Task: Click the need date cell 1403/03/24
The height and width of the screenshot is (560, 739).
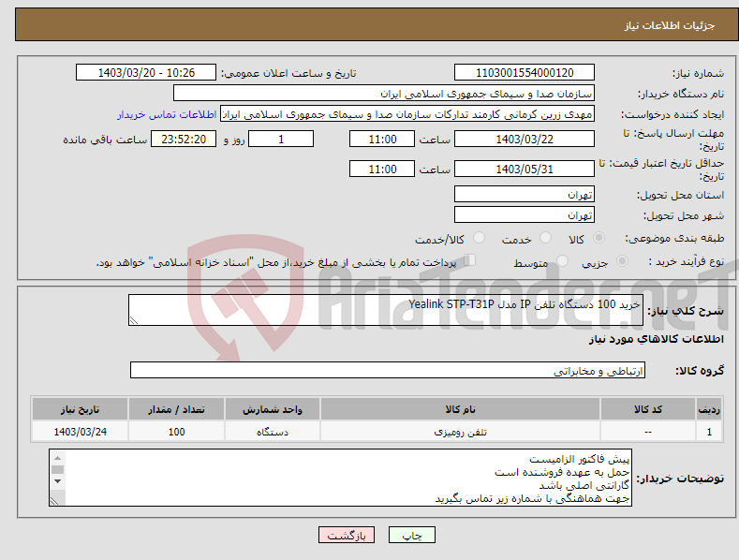Action: tap(81, 432)
